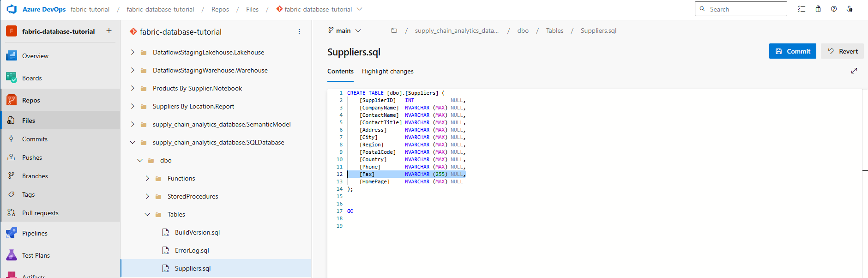Image resolution: width=868 pixels, height=278 pixels.
Task: Open User settings icon
Action: (850, 9)
